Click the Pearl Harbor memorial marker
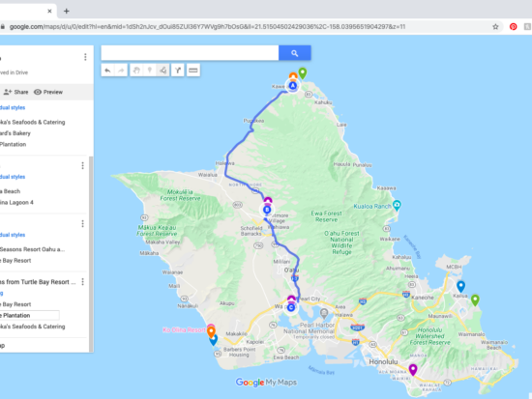 [324, 313]
